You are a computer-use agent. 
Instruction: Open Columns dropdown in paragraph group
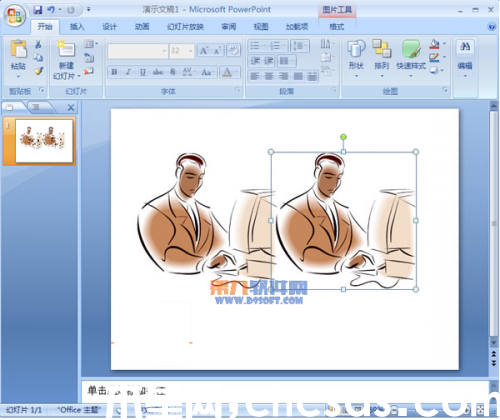tap(286, 61)
